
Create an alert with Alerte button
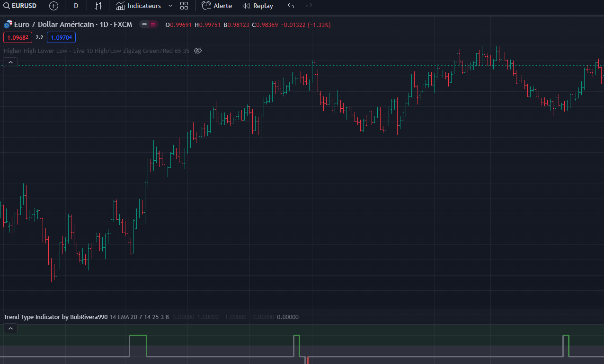coord(217,6)
